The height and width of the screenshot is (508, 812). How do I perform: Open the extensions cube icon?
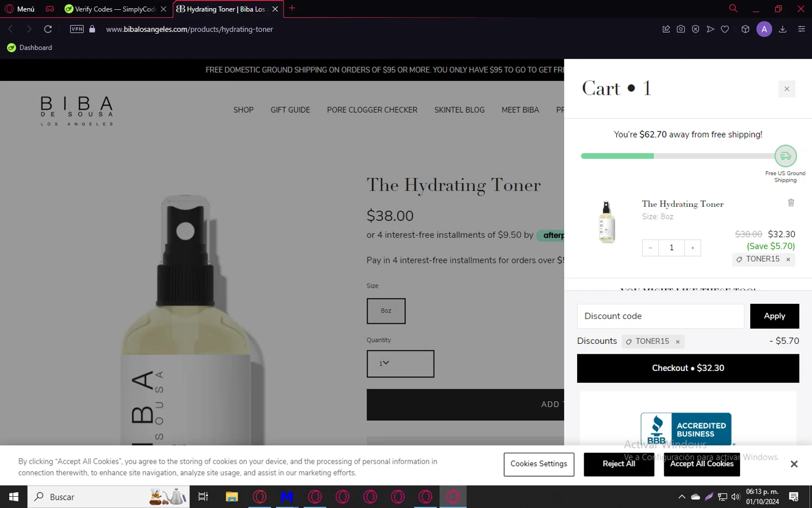click(x=745, y=29)
